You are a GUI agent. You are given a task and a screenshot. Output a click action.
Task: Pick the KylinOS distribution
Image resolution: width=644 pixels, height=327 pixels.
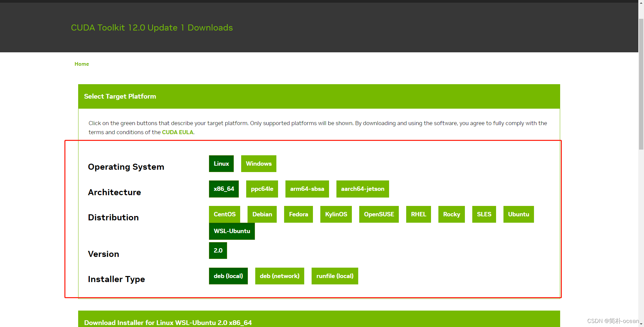pos(336,214)
